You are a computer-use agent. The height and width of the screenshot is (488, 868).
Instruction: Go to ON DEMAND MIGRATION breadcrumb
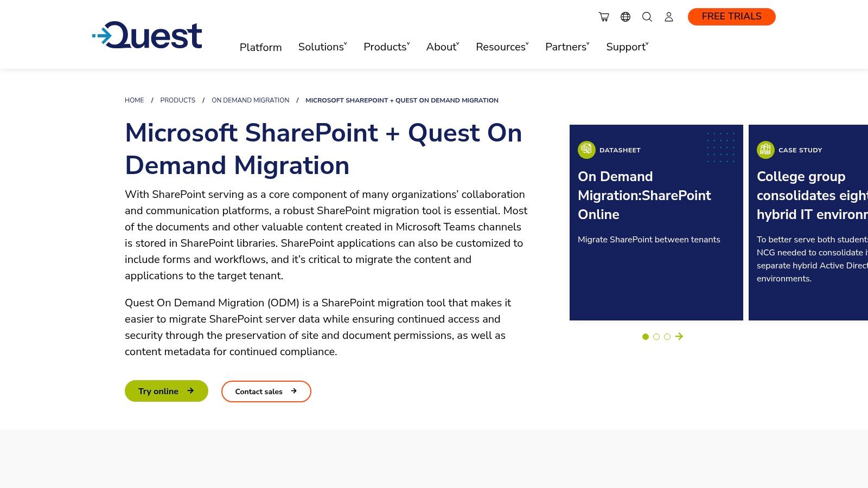coord(250,100)
